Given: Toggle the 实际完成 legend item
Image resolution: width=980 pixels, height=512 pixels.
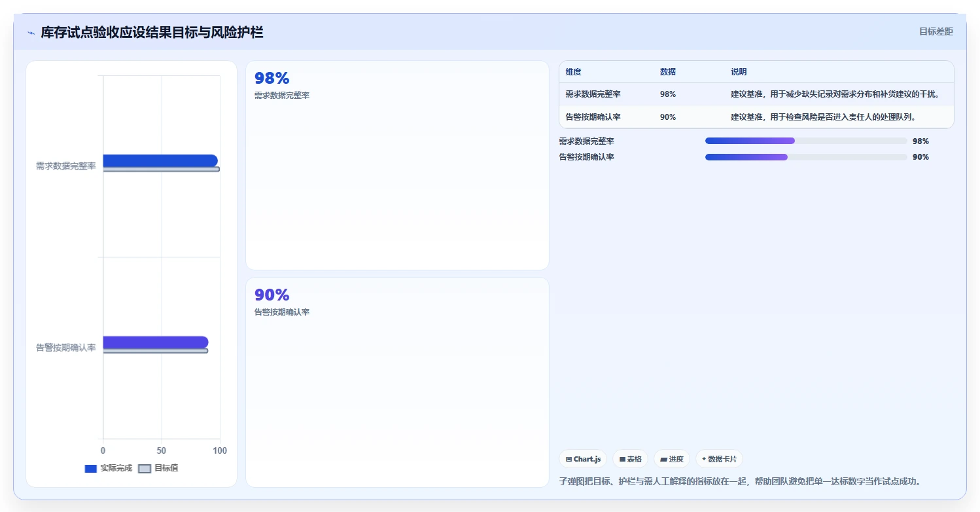Looking at the screenshot, I should 109,468.
